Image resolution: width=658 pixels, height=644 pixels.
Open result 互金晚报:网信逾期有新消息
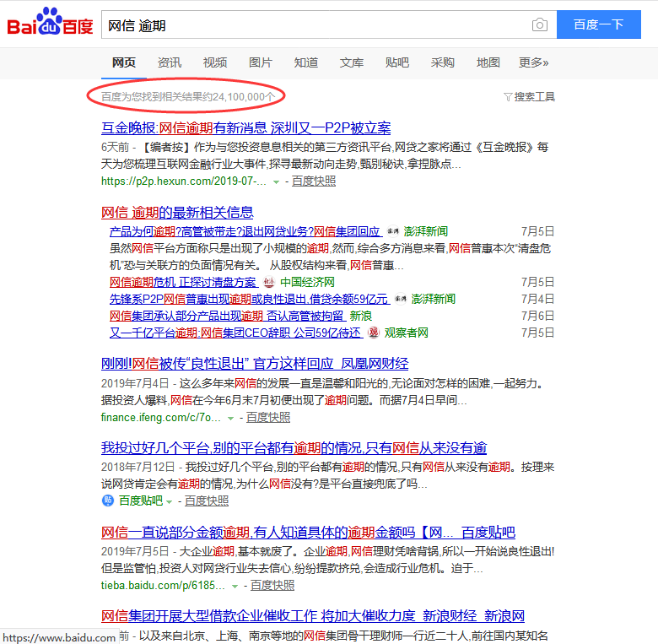point(246,128)
